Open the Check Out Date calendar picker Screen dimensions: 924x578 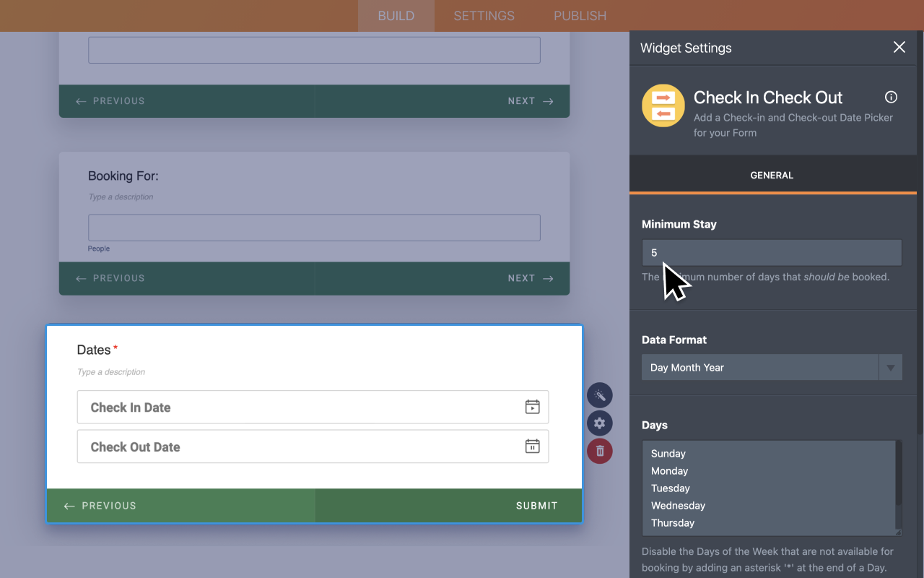click(532, 446)
